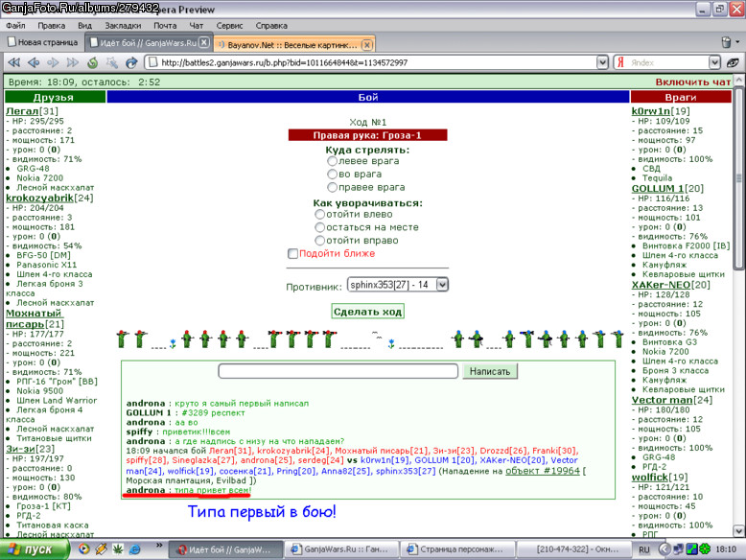The width and height of the screenshot is (746, 560).
Task: Select 'во врага' shooting option
Action: (332, 175)
